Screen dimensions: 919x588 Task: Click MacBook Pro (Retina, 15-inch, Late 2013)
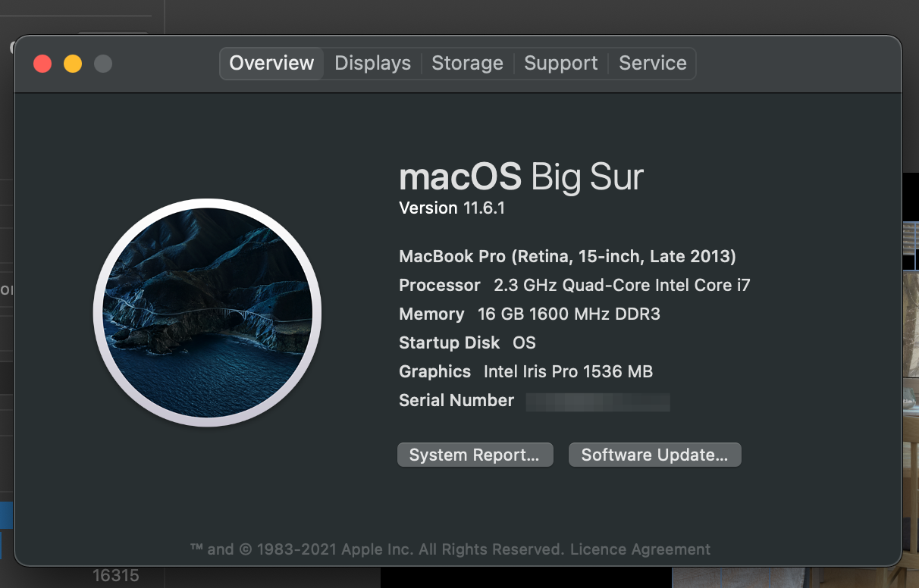(x=567, y=257)
